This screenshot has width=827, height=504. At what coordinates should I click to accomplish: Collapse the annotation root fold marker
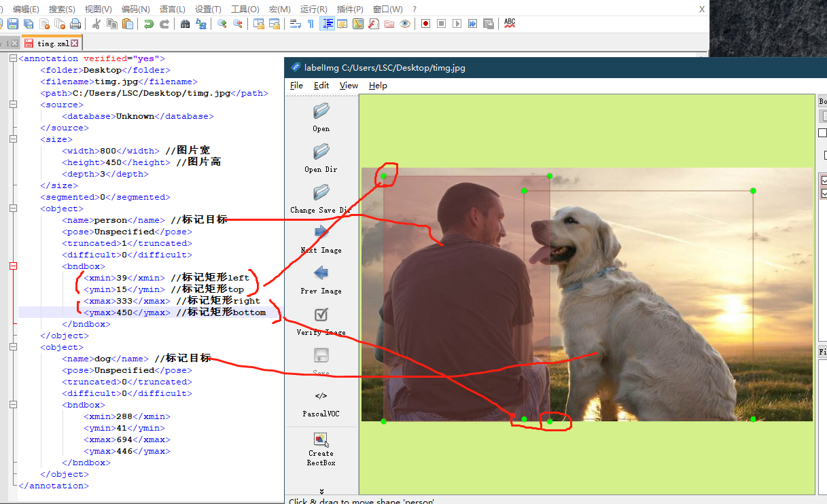[x=13, y=58]
